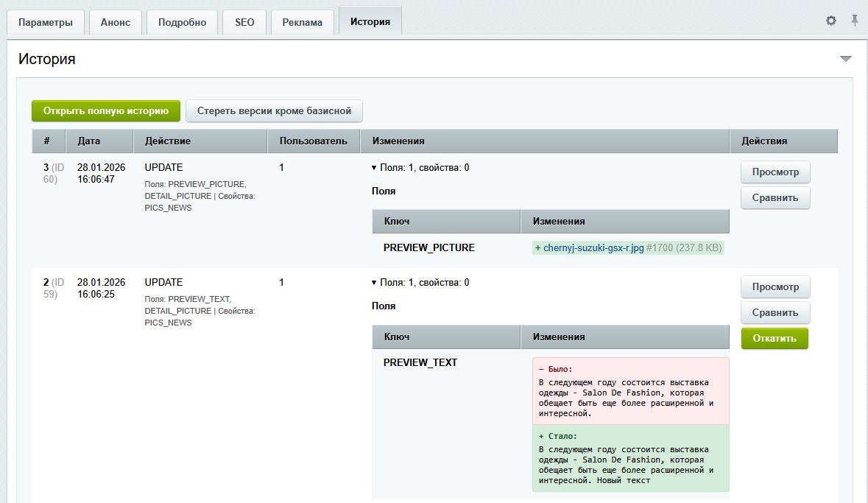Select the SEO tab
The height and width of the screenshot is (503, 868).
click(244, 22)
